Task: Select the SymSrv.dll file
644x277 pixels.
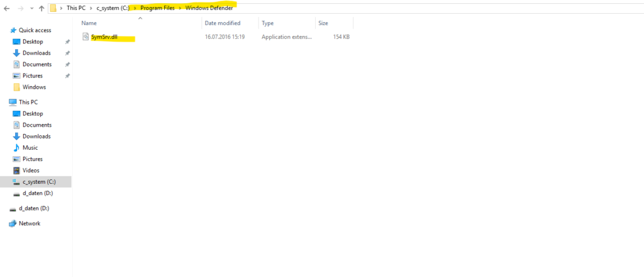Action: (x=104, y=37)
